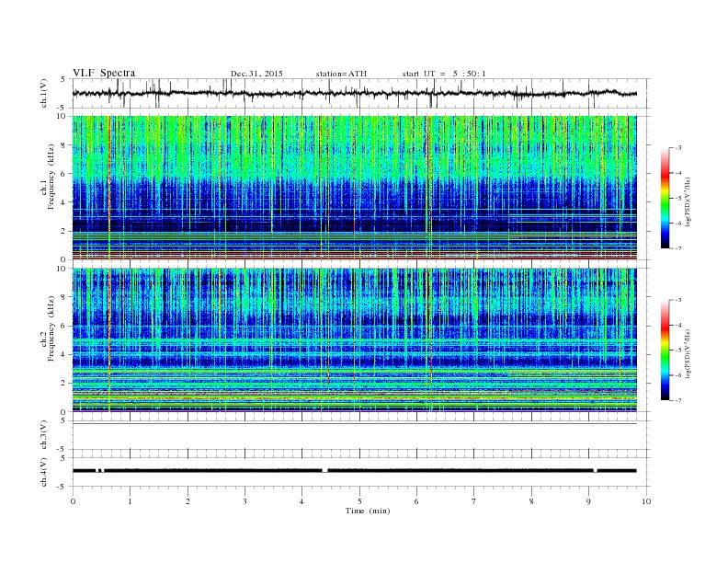Click the ch.1 waveform trace panel
This screenshot has height=563, width=728.
point(360,93)
